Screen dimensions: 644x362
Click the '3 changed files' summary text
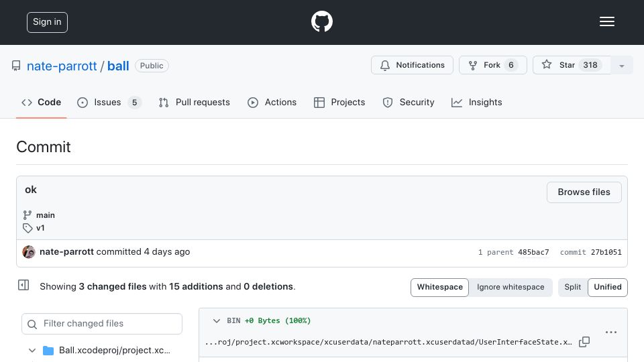point(113,286)
